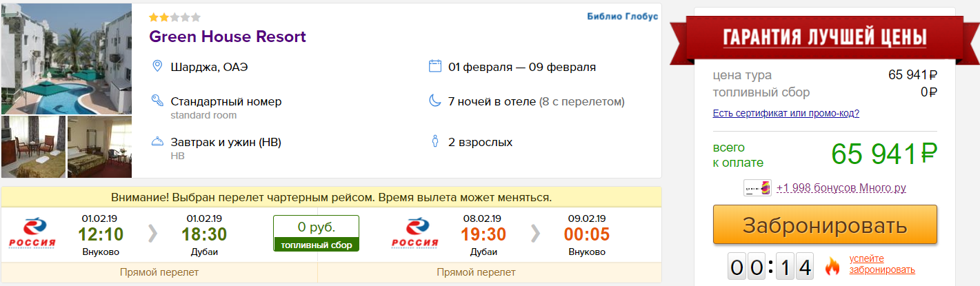Open the hotel bedroom thumbnail
This screenshot has width=980, height=286.
coord(99,147)
